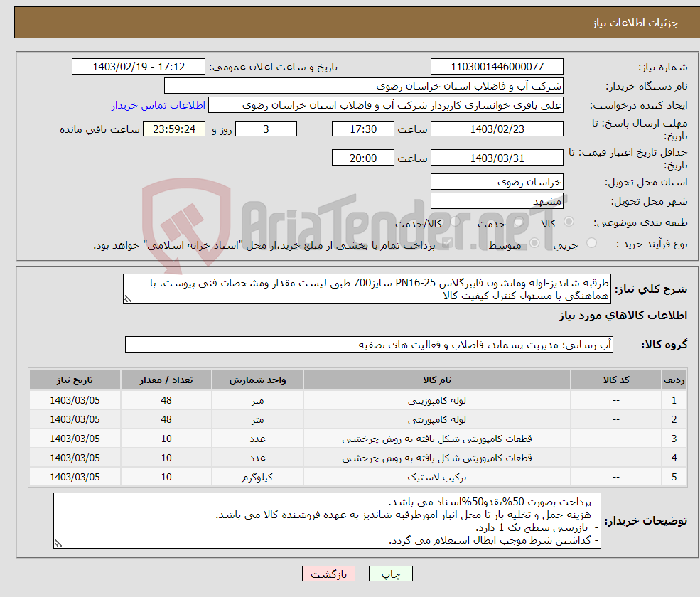Click the resize handle of buyer notes
This screenshot has width=700, height=597.
(58, 544)
